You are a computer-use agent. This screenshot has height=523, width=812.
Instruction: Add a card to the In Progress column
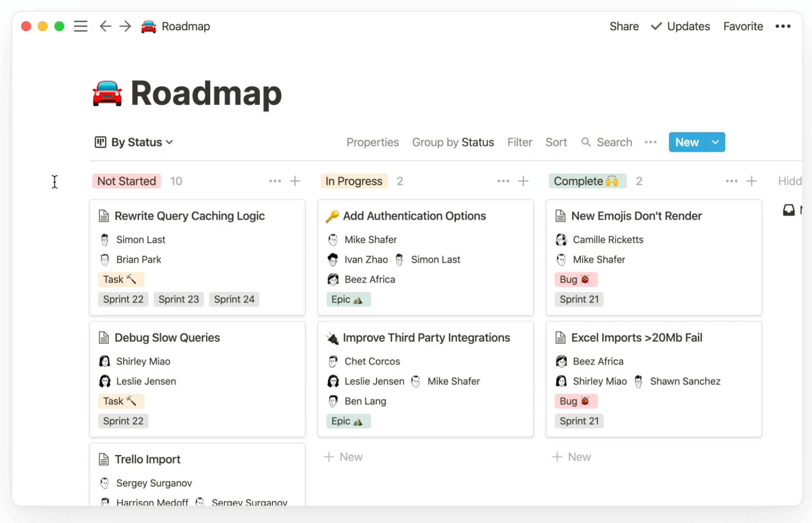click(x=524, y=181)
